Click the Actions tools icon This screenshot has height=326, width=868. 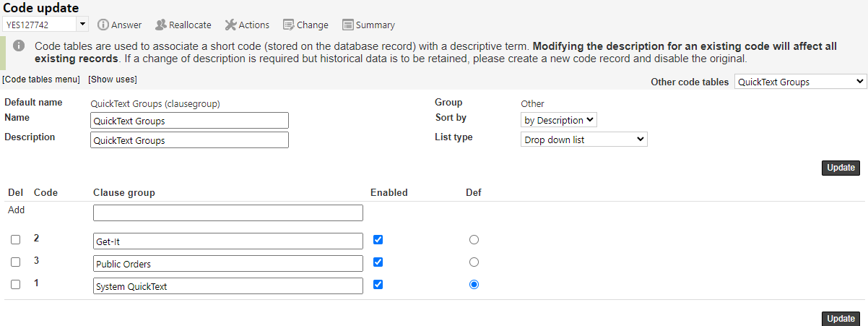[x=231, y=25]
